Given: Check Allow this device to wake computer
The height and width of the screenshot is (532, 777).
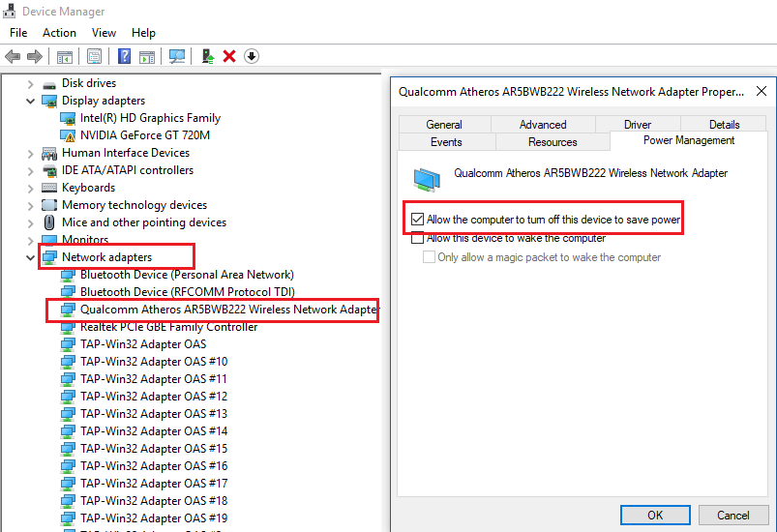Looking at the screenshot, I should [x=417, y=238].
